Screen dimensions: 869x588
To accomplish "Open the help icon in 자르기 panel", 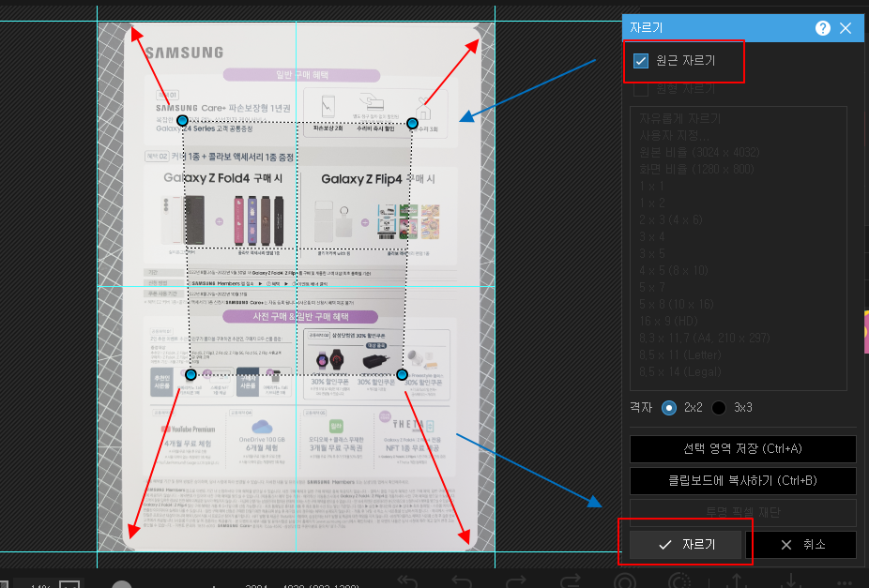I will click(x=822, y=28).
